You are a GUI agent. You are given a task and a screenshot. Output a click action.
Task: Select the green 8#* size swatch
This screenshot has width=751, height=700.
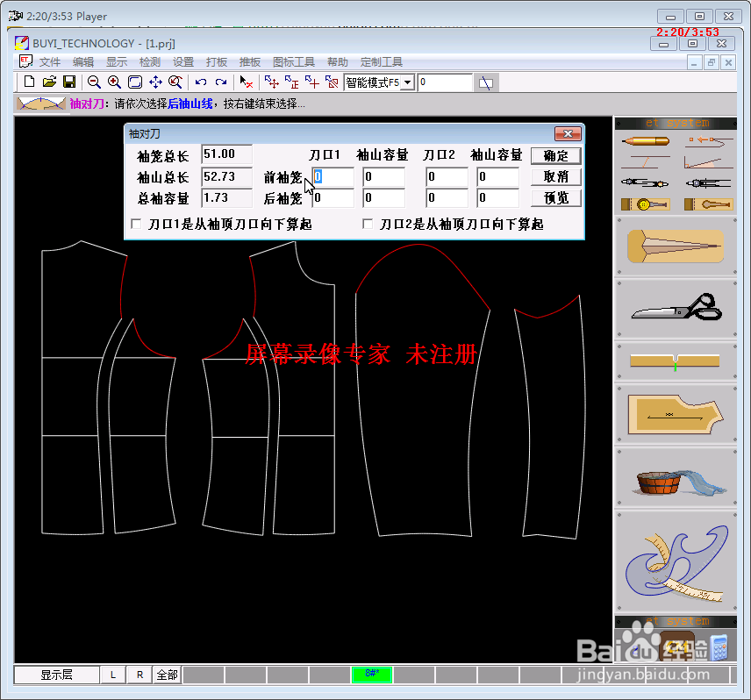coord(372,675)
